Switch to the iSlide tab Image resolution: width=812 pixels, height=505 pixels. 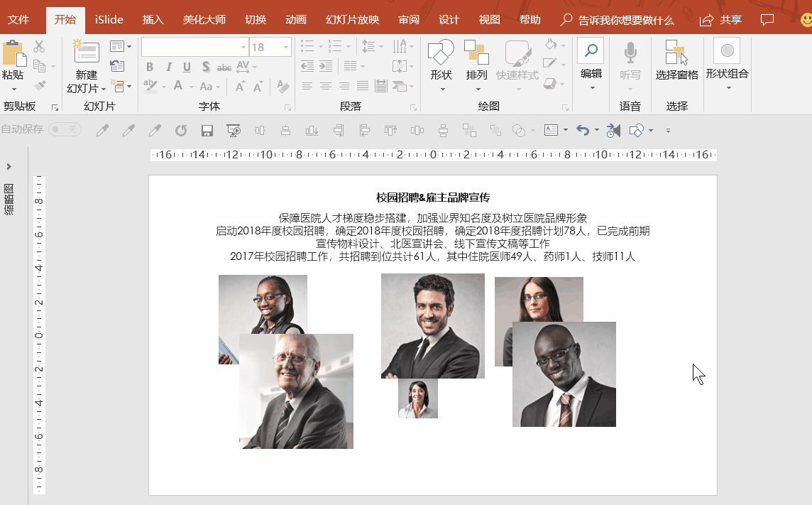pyautogui.click(x=109, y=20)
